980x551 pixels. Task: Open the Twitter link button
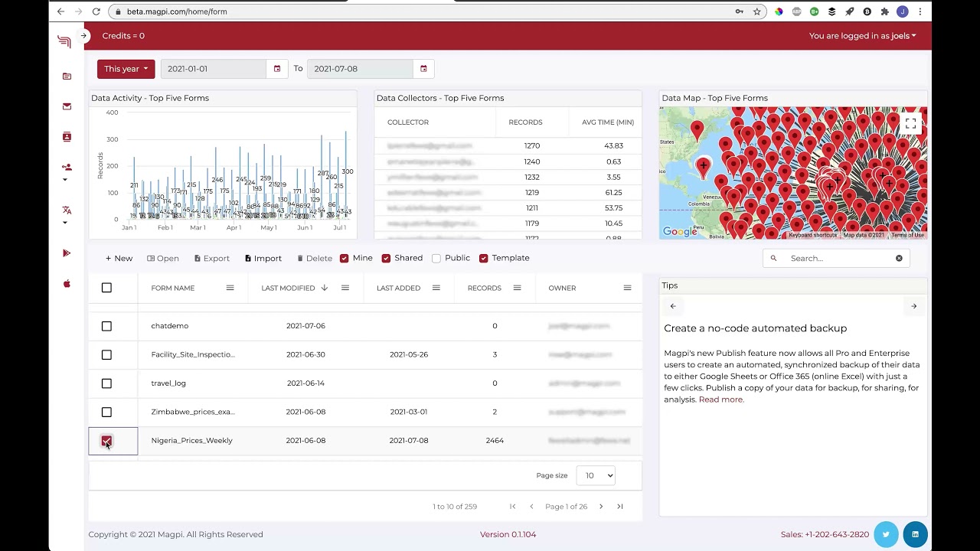(x=886, y=534)
